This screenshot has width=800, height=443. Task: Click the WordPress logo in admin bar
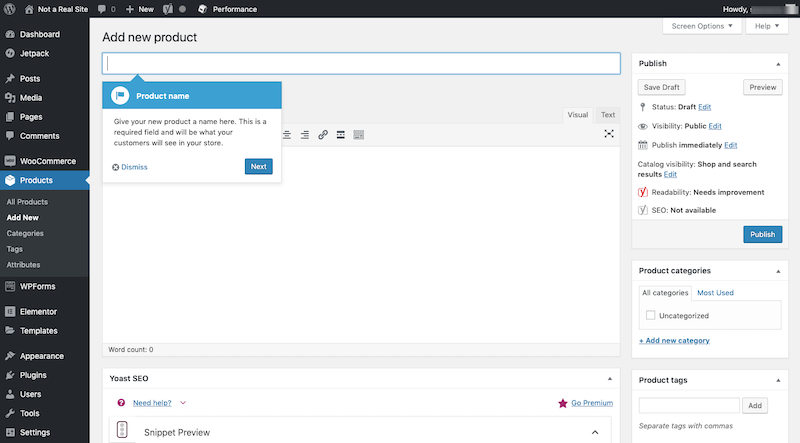(x=10, y=8)
